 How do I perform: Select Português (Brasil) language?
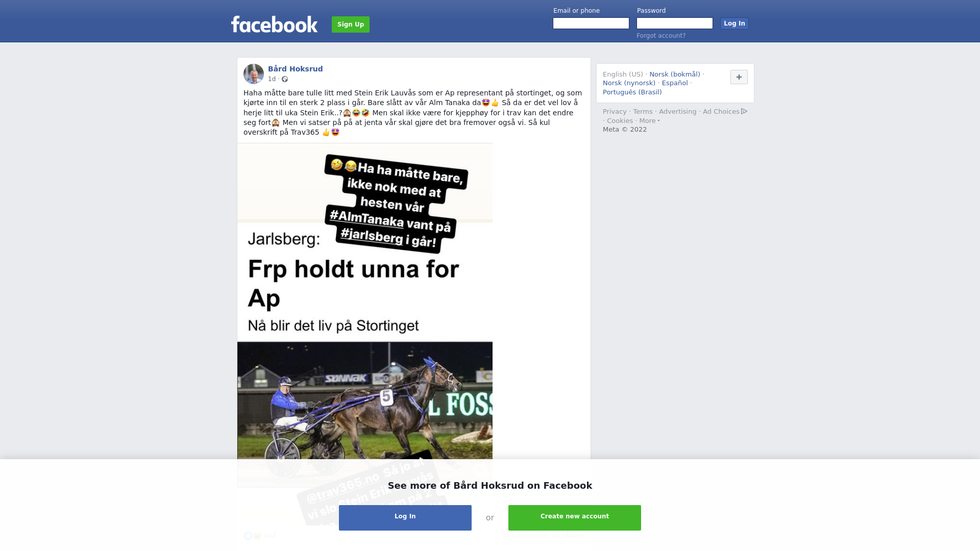[632, 92]
